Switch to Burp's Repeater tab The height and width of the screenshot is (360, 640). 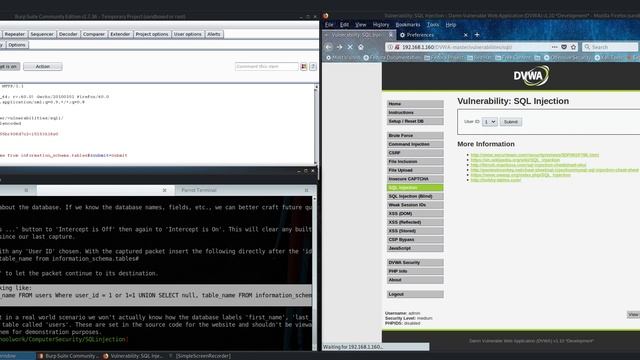[15, 34]
